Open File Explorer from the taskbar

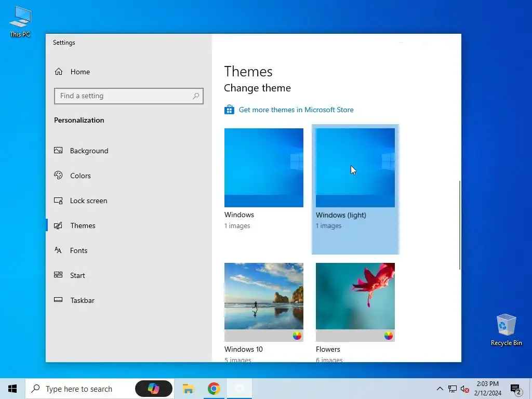click(188, 389)
